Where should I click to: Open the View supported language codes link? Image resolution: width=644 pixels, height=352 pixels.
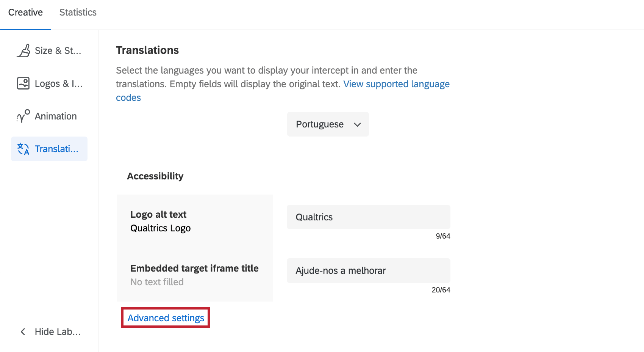click(x=396, y=84)
